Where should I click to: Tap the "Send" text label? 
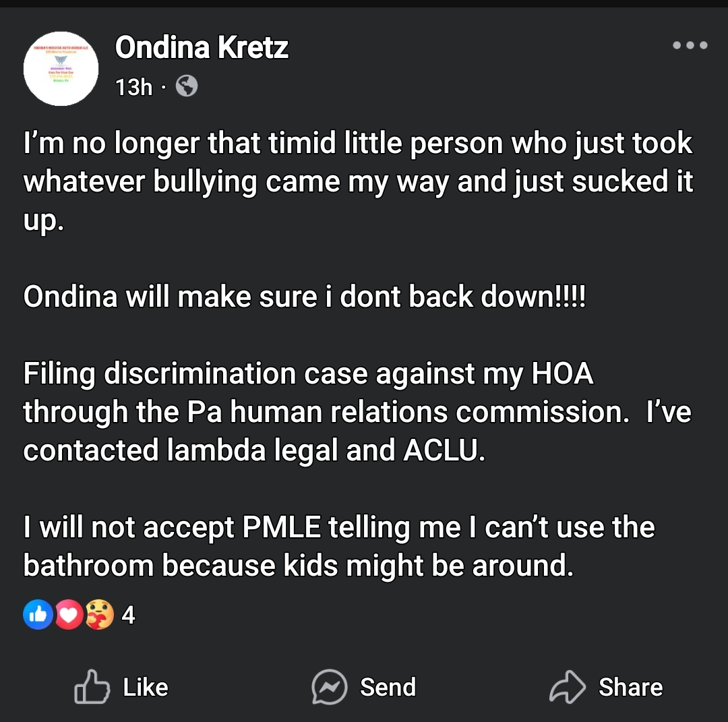tap(388, 687)
